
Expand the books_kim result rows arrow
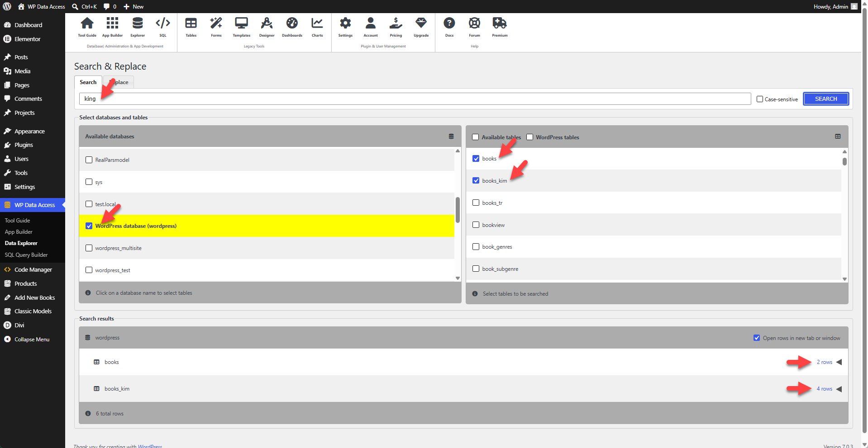839,389
